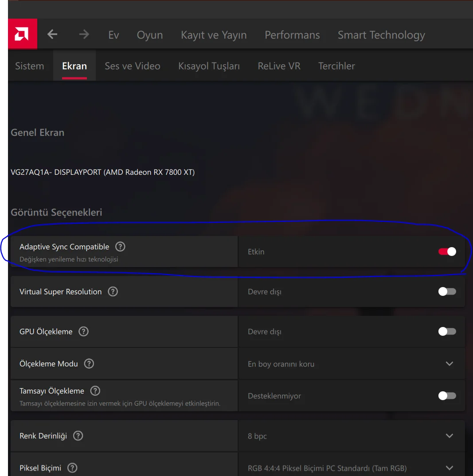Click the forward arrow icon
This screenshot has width=473, height=476.
[84, 35]
